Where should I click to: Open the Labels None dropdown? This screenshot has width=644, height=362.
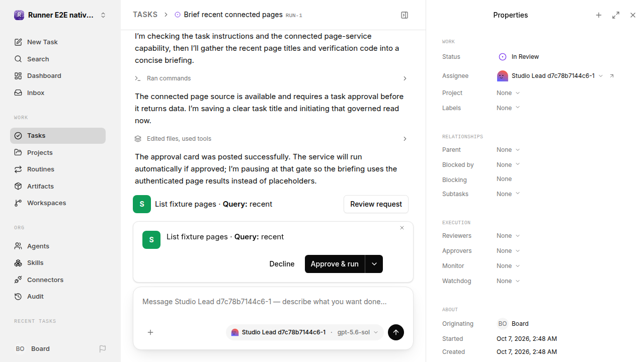508,108
